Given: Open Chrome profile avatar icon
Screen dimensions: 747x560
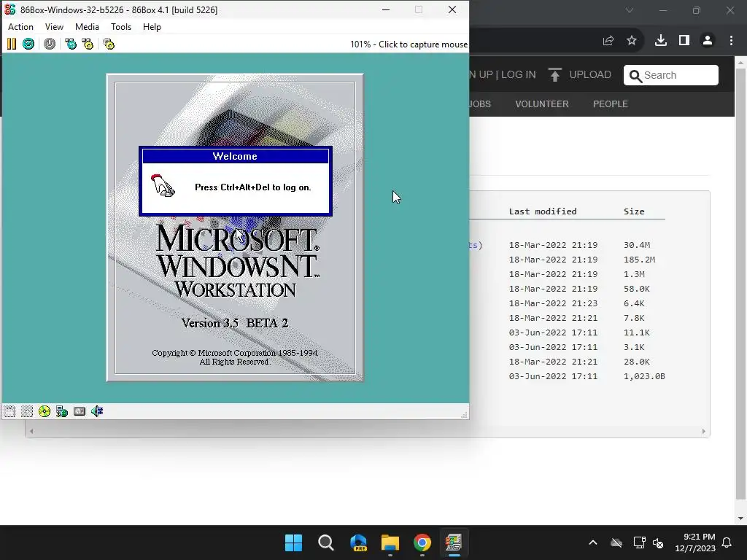Looking at the screenshot, I should tap(708, 41).
